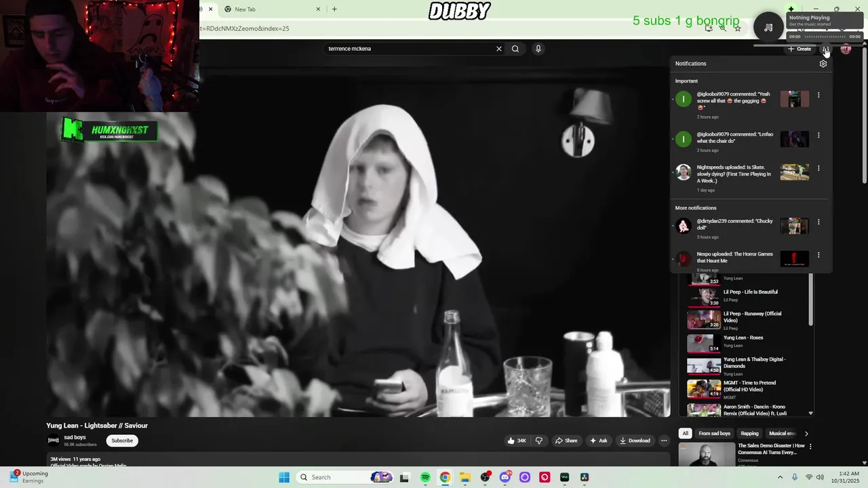Play 'MGMT - Time to Pretend' from playlist
The height and width of the screenshot is (488, 868).
pos(749,386)
